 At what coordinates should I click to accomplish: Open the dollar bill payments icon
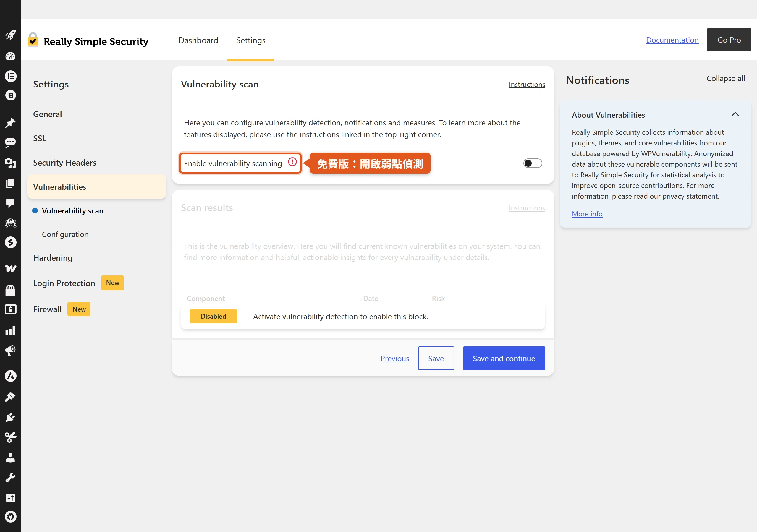point(11,309)
